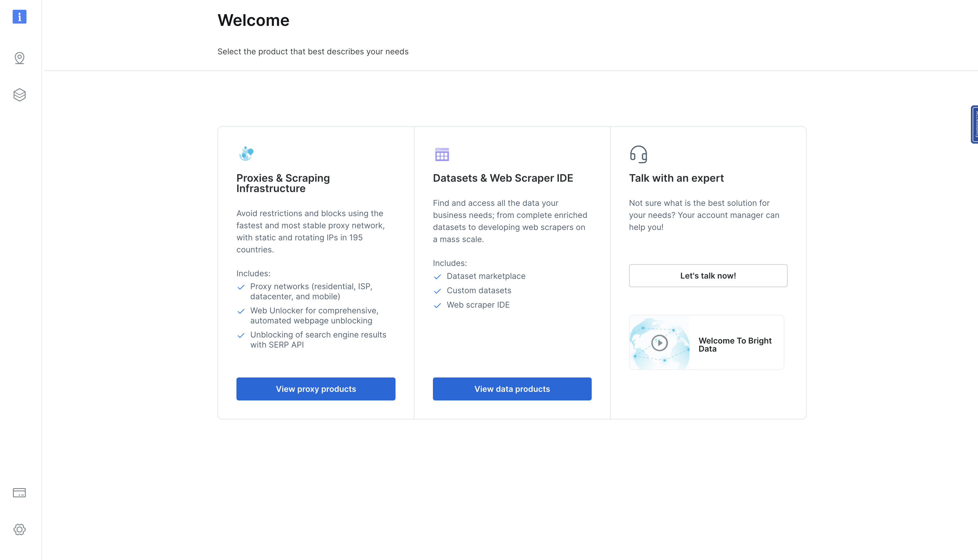Click the headset icon above Talk with an expert
Screen dimensions: 978x560
point(638,154)
